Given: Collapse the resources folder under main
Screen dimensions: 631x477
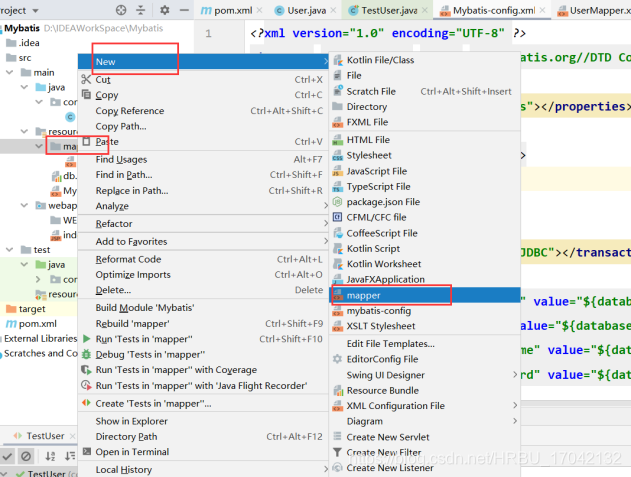Looking at the screenshot, I should [x=24, y=131].
